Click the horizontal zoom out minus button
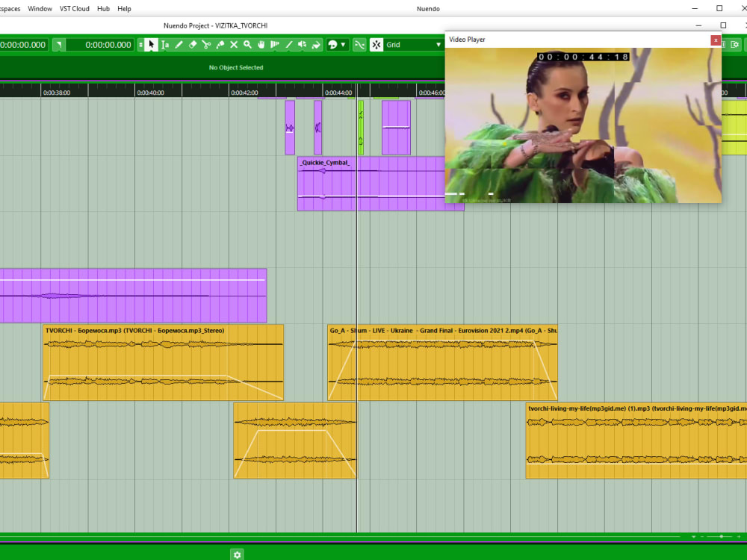Image resolution: width=747 pixels, height=560 pixels. point(704,537)
